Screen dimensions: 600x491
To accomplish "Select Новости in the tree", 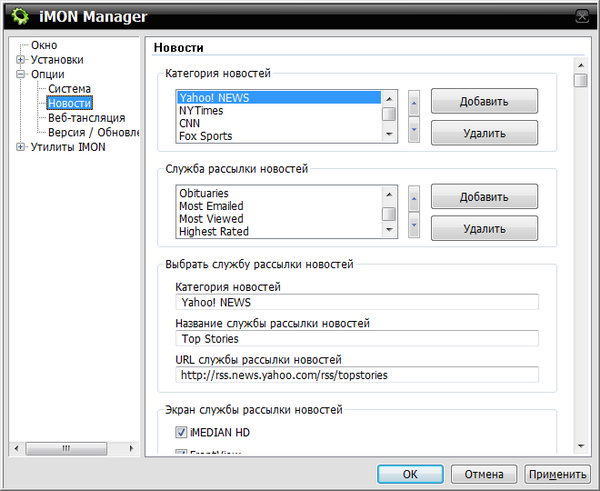I will pyautogui.click(x=69, y=103).
